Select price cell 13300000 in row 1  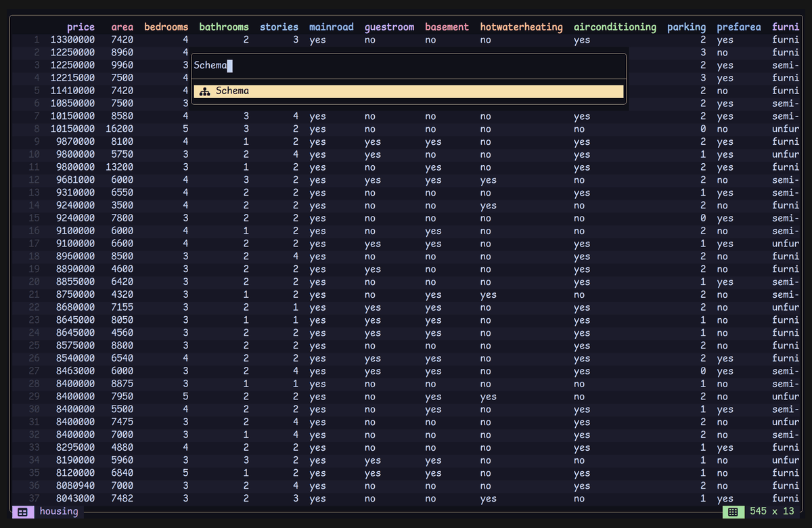(x=72, y=40)
